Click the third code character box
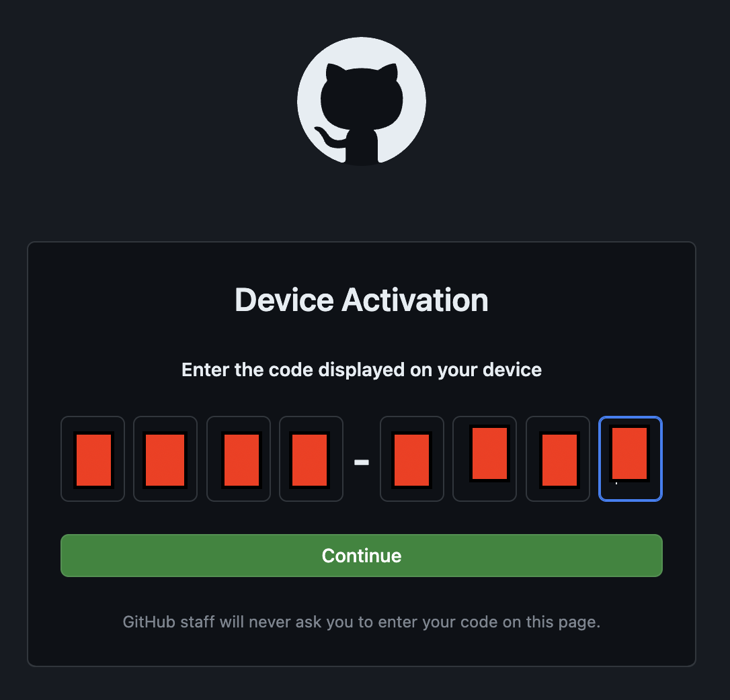This screenshot has height=700, width=730. click(239, 459)
